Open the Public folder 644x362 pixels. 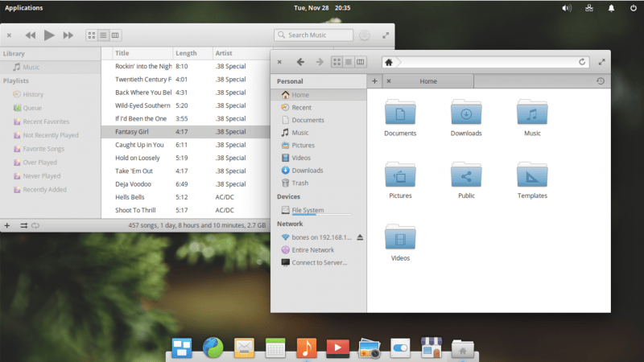coord(466,176)
